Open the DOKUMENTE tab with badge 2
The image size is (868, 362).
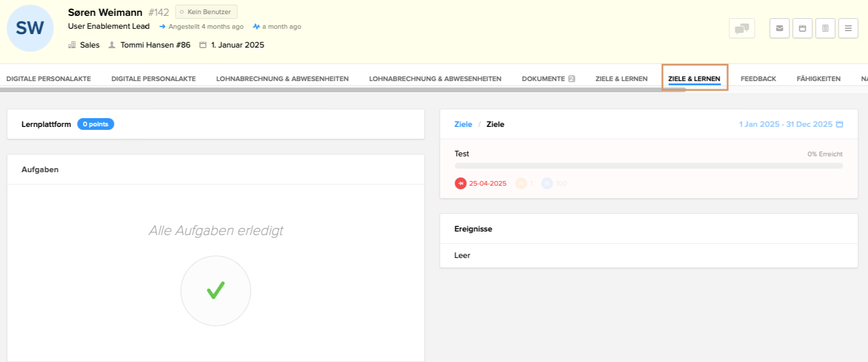tap(547, 78)
